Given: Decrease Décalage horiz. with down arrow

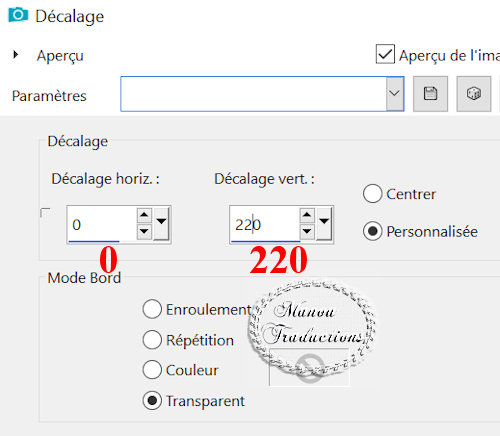Looking at the screenshot, I should tap(144, 231).
